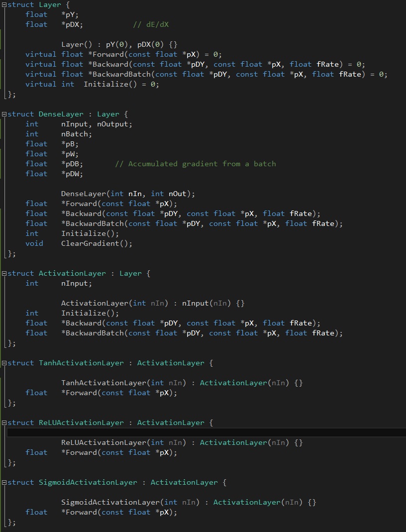Click the '*pDB;' member declaration

coord(72,164)
